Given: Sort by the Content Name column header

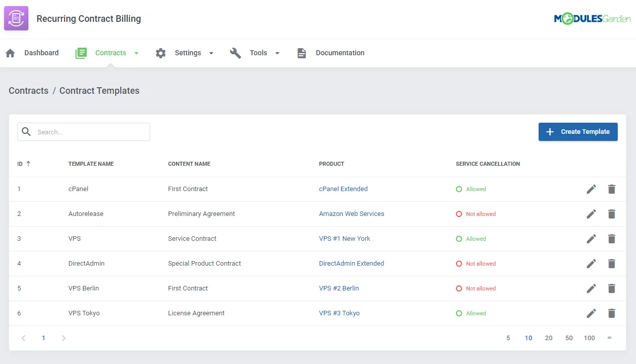Looking at the screenshot, I should coord(189,164).
